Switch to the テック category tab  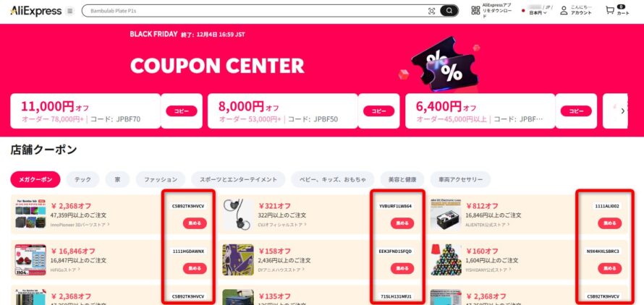(83, 179)
